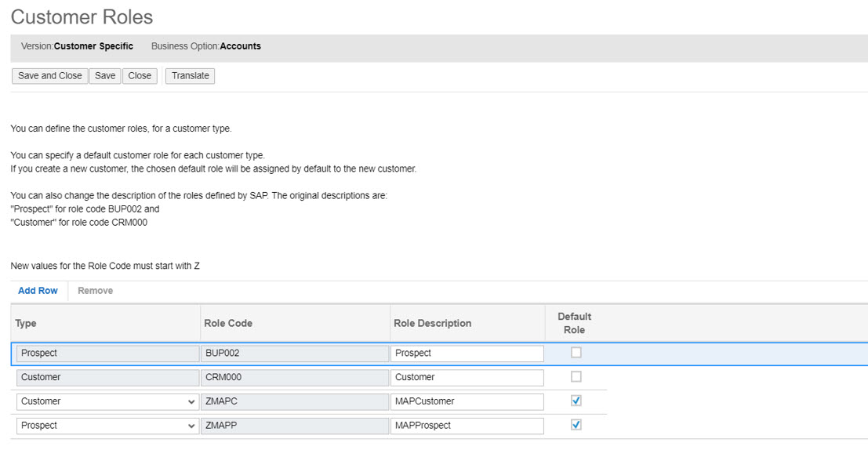Screen dimensions: 868x475
Task: Edit the MAPProspect description field
Action: (x=467, y=426)
